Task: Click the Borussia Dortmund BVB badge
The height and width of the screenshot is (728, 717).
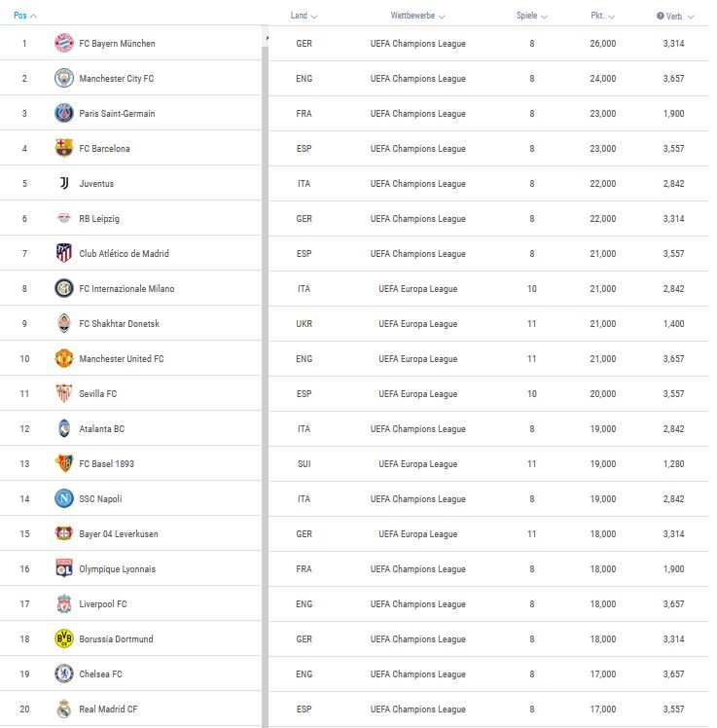Action: pyautogui.click(x=64, y=638)
